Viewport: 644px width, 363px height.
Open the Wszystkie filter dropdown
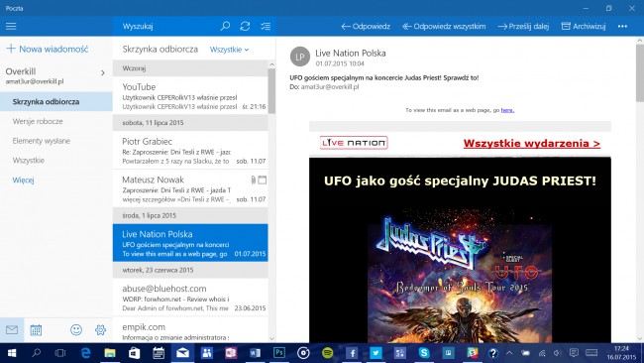point(229,50)
